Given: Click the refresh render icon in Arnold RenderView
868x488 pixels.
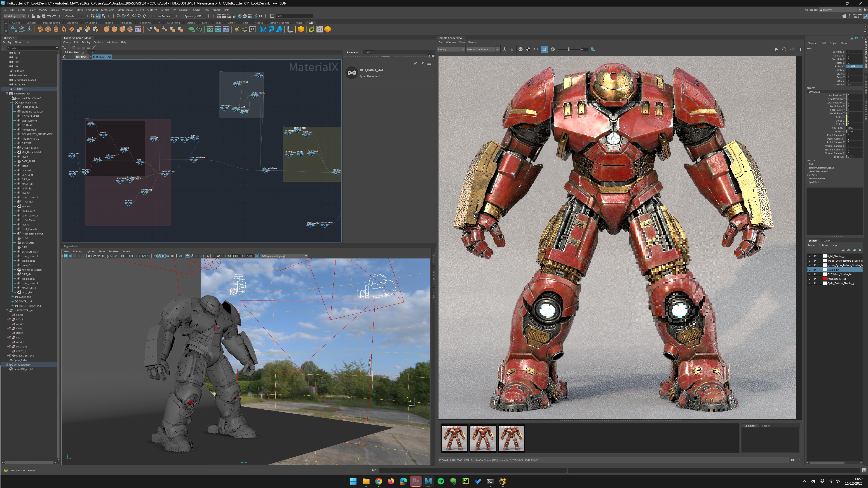Looking at the screenshot, I should point(784,49).
